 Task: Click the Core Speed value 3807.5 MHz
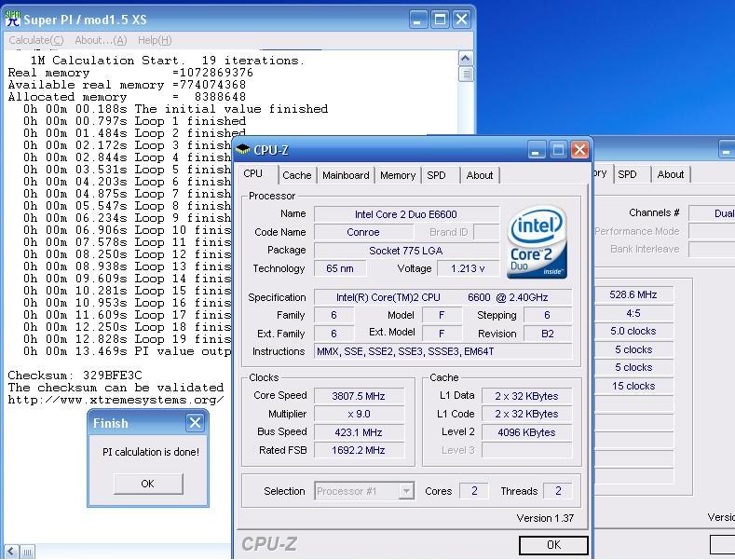[x=359, y=396]
